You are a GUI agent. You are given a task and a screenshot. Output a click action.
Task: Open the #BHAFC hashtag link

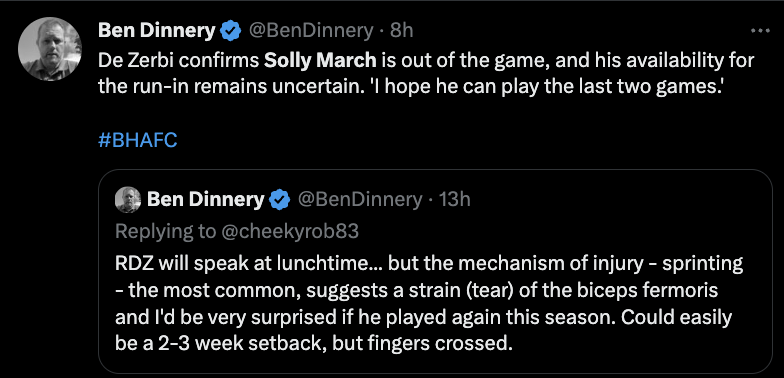tap(138, 140)
